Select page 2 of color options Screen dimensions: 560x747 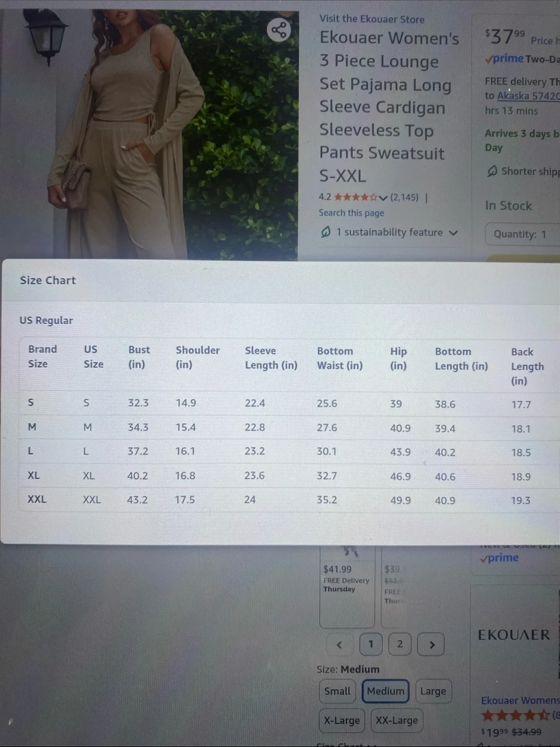pos(400,644)
